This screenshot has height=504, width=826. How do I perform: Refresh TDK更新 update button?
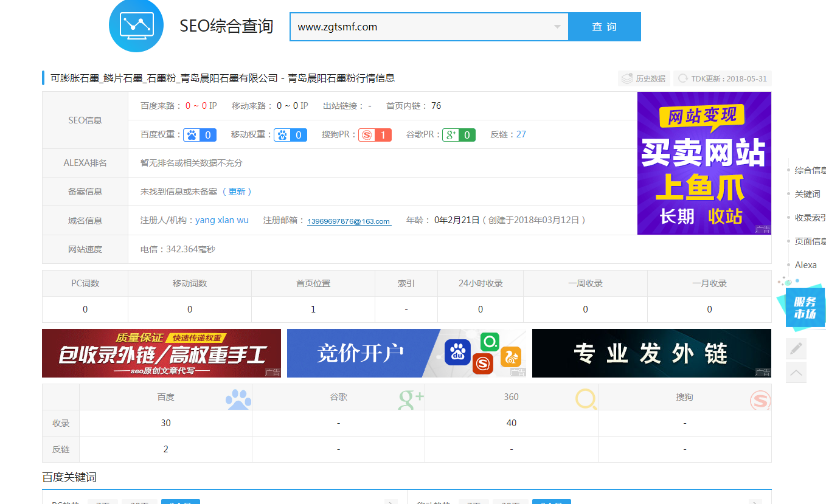click(723, 78)
